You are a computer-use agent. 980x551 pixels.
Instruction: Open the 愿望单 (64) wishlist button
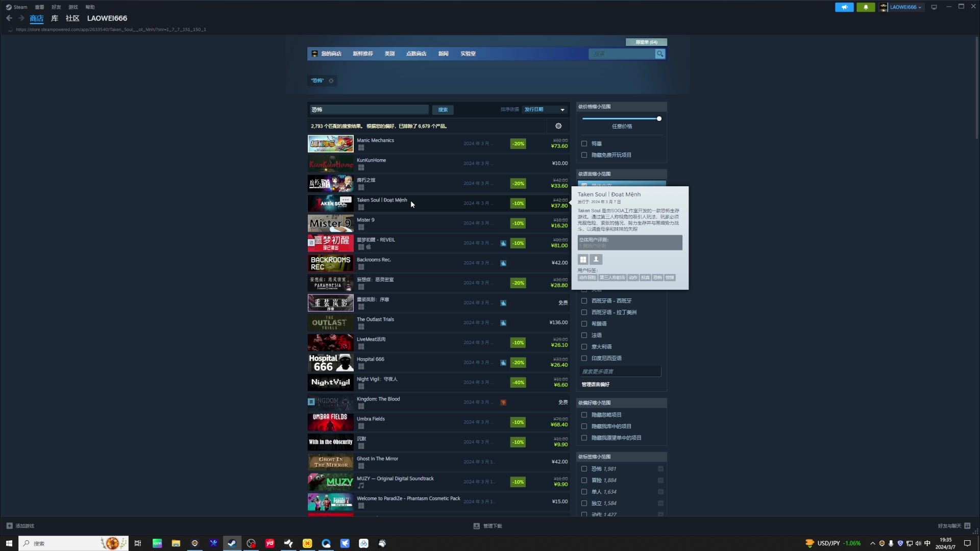tap(646, 42)
